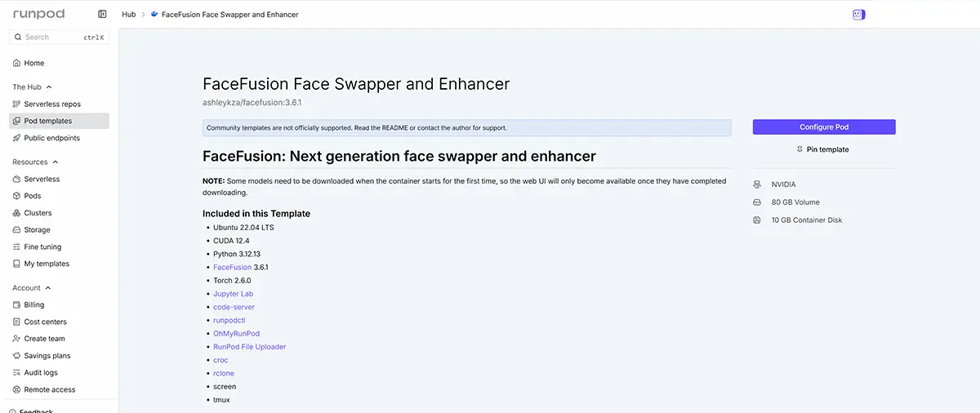Click the Create team people icon
The image size is (980, 413).
[x=17, y=339]
